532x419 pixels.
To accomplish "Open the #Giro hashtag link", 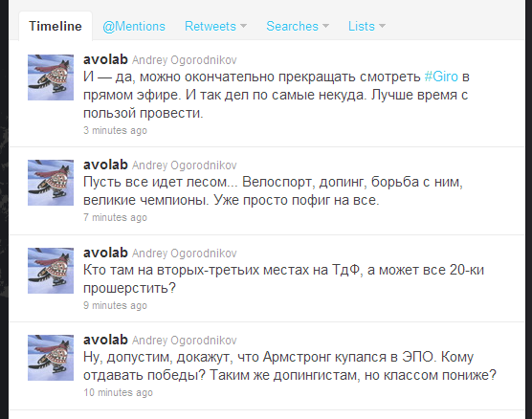I will pos(441,77).
